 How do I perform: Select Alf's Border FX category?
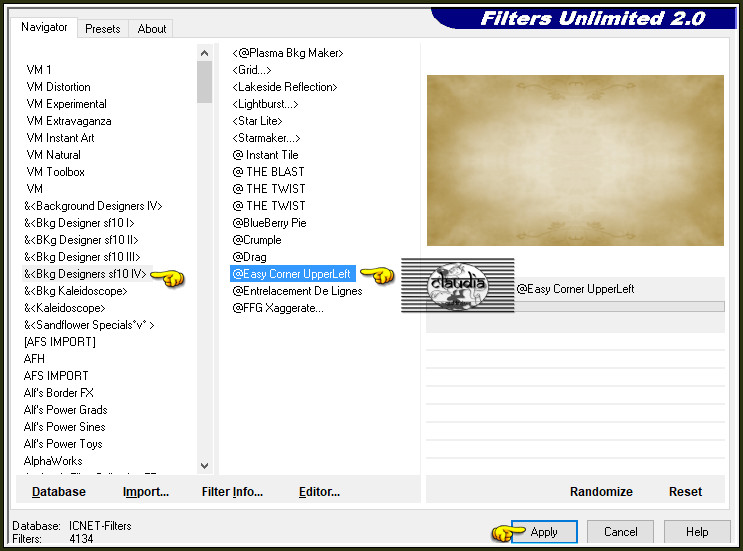pyautogui.click(x=59, y=393)
